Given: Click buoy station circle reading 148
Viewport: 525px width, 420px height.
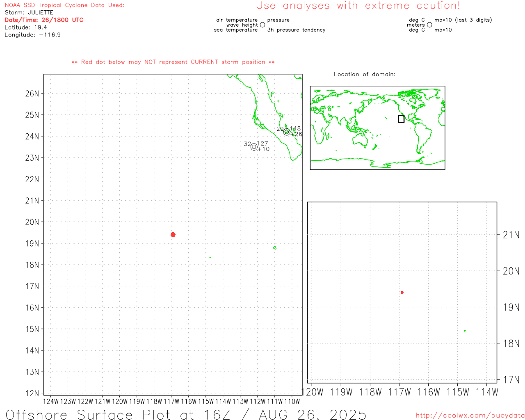Looking at the screenshot, I should (x=287, y=132).
